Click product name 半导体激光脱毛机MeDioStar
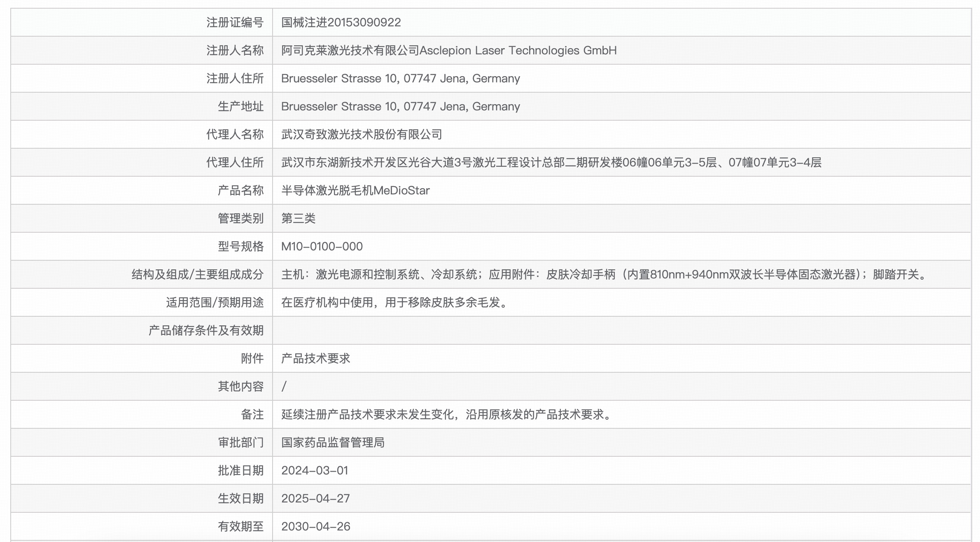The image size is (980, 542). tap(356, 190)
